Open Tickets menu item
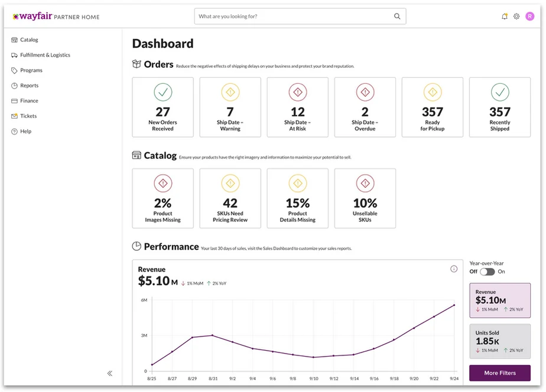Screen dimensions: 546x392 point(28,116)
